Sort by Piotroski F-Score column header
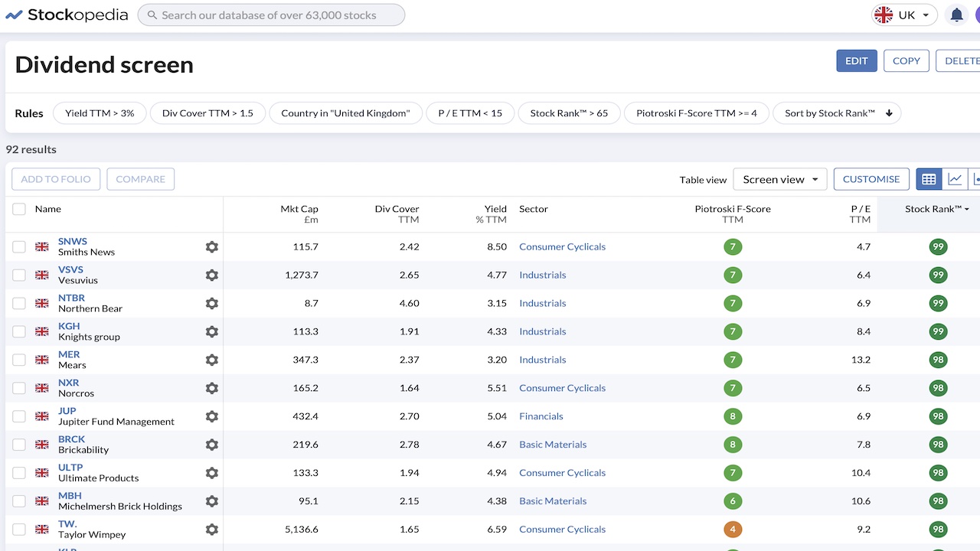This screenshot has width=980, height=551. [x=733, y=214]
